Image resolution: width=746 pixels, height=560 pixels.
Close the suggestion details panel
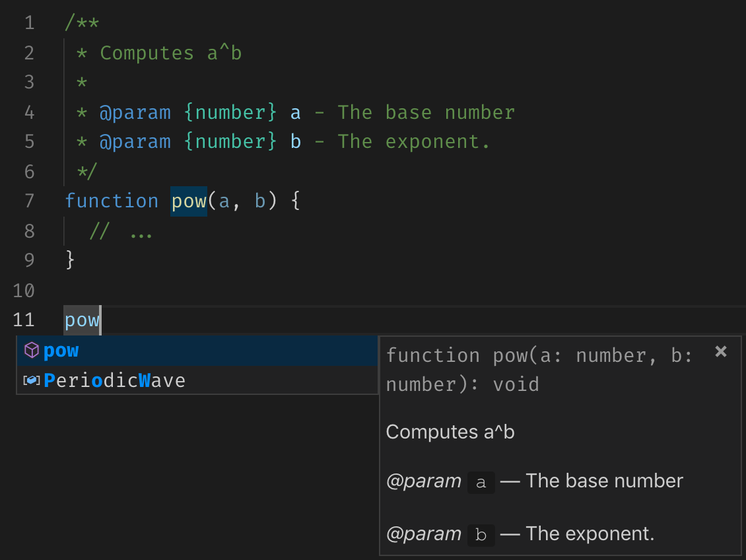(721, 351)
